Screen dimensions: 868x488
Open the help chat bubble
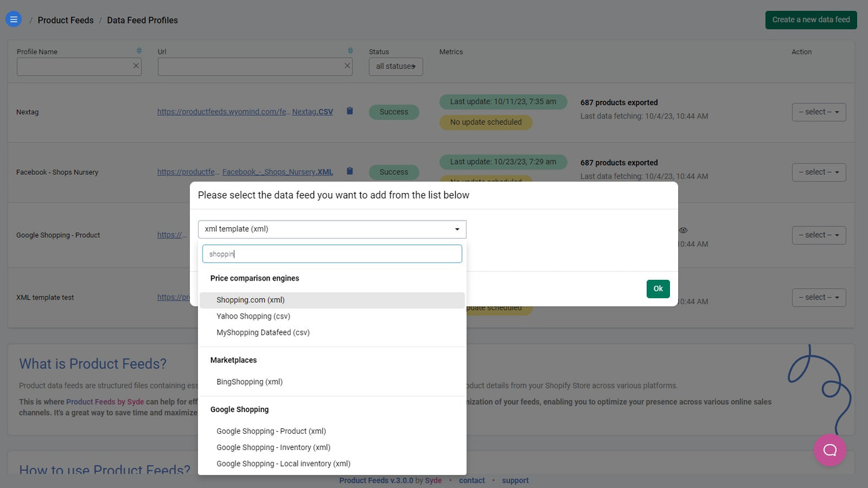click(829, 449)
